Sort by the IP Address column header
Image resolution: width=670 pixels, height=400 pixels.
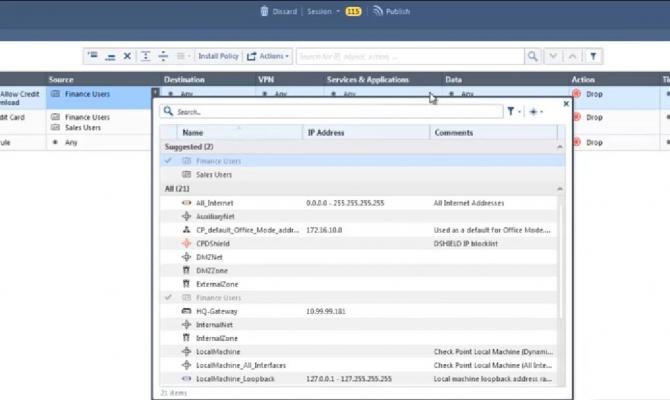(366, 132)
